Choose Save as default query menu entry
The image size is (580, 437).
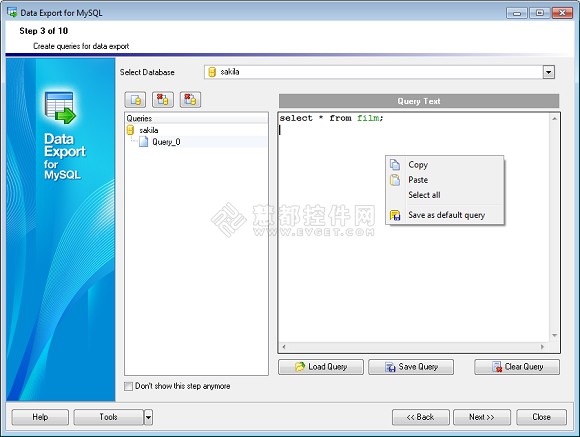pos(445,215)
